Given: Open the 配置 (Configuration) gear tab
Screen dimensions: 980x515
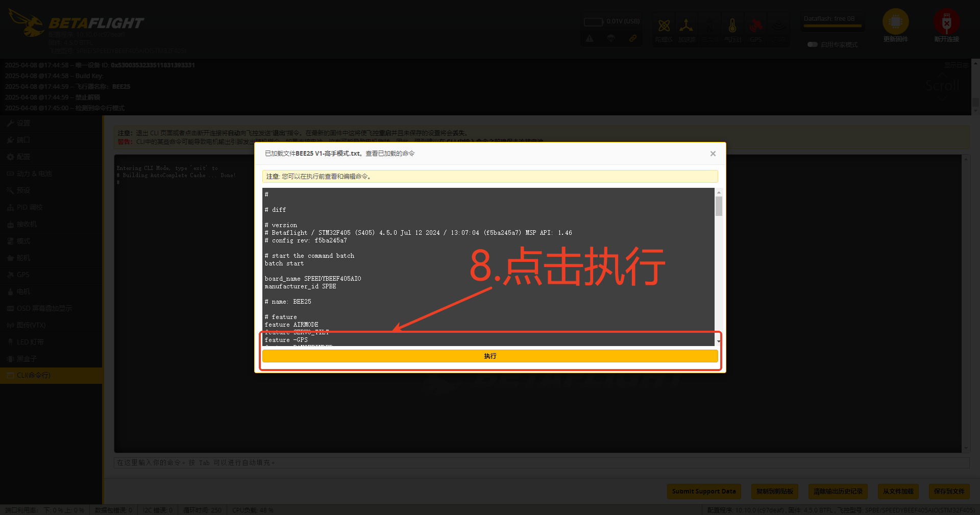Looking at the screenshot, I should pos(51,157).
